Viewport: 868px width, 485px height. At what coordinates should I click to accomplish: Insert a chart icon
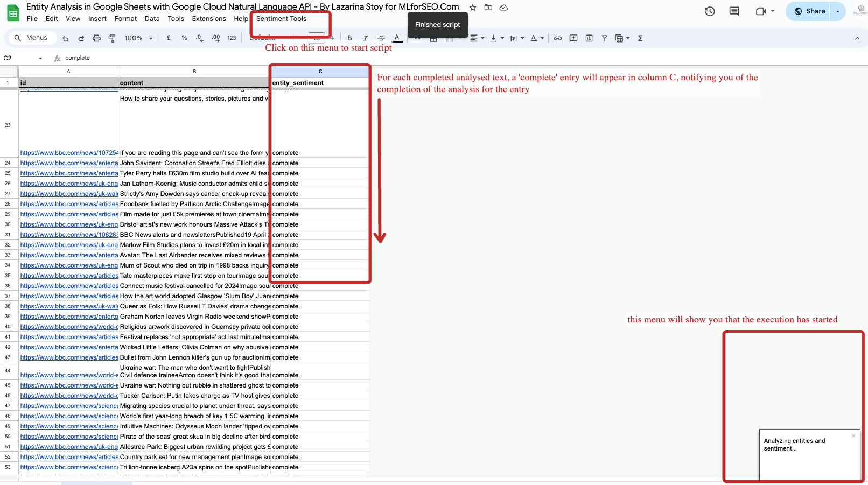pyautogui.click(x=589, y=38)
